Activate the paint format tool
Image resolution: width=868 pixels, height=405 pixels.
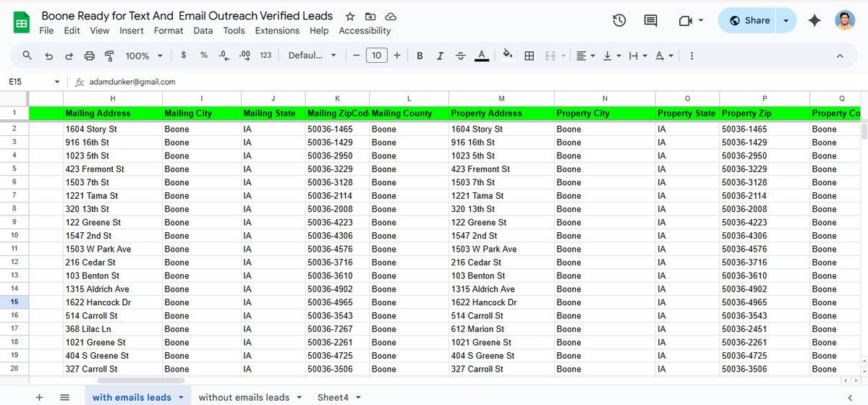110,56
